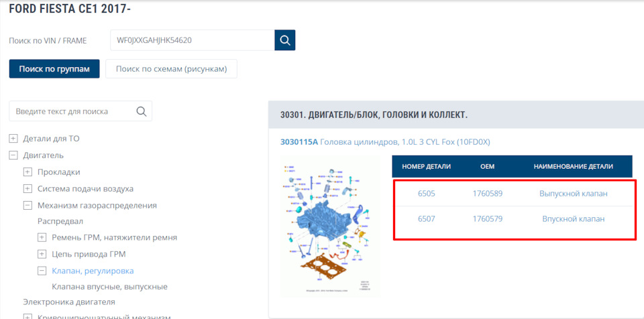Expand "Цепь привода ГРМ" node
644x319 pixels.
point(42,254)
